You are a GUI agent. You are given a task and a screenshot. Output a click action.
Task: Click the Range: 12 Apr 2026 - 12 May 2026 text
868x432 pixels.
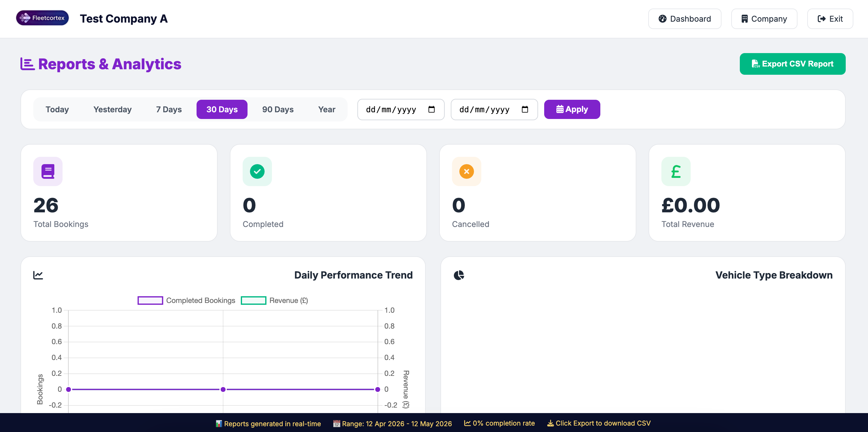coord(397,423)
